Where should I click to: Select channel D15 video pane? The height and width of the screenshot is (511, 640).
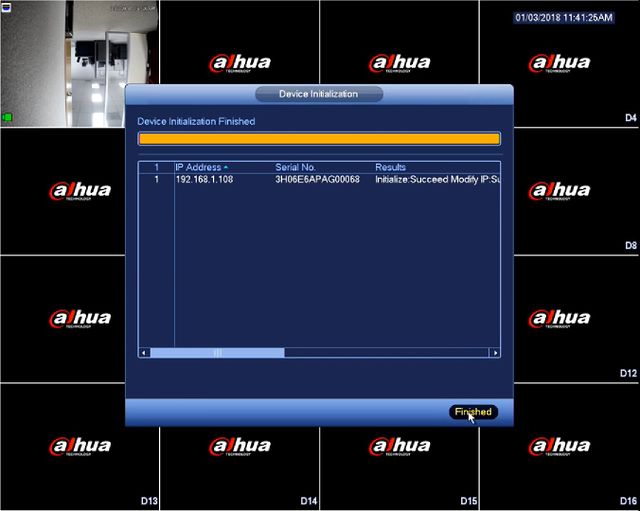(x=399, y=468)
